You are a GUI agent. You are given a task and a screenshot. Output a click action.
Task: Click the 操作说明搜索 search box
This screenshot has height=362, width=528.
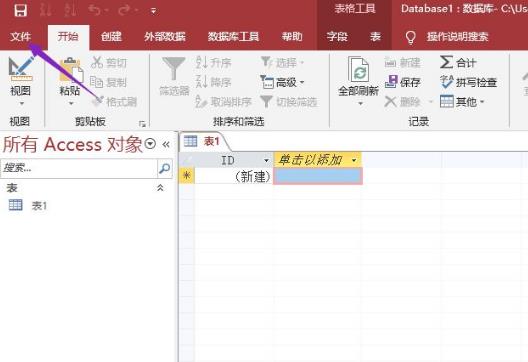[x=458, y=36]
